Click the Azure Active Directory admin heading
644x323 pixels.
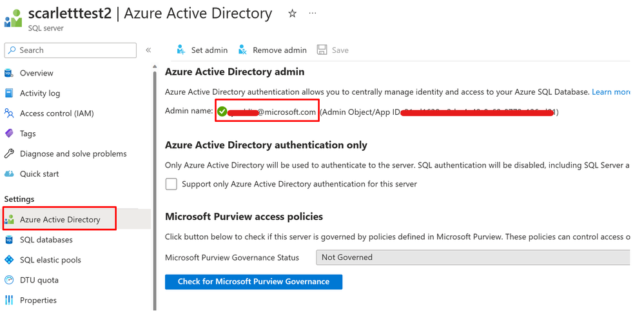click(235, 72)
